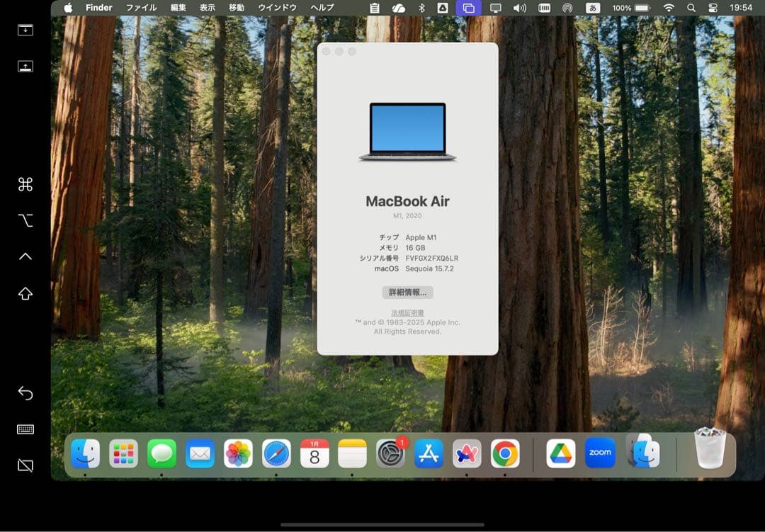Open the volume menu from the menu bar
765x532 pixels.
point(521,8)
